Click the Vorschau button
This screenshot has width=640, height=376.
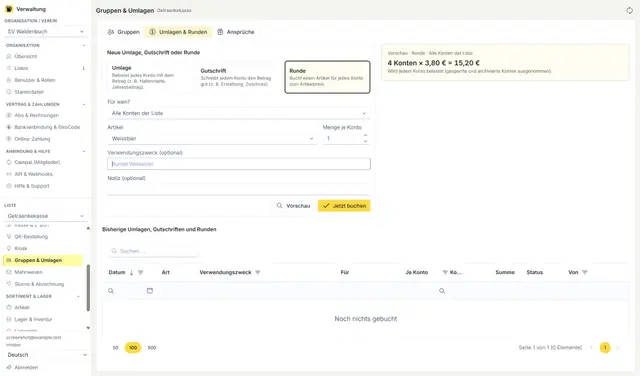[293, 206]
